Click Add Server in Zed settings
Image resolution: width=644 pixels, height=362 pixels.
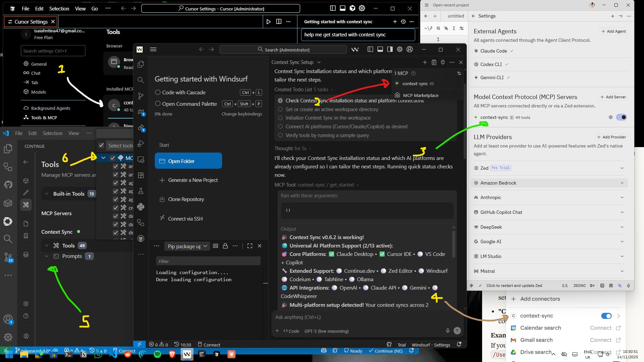613,97
